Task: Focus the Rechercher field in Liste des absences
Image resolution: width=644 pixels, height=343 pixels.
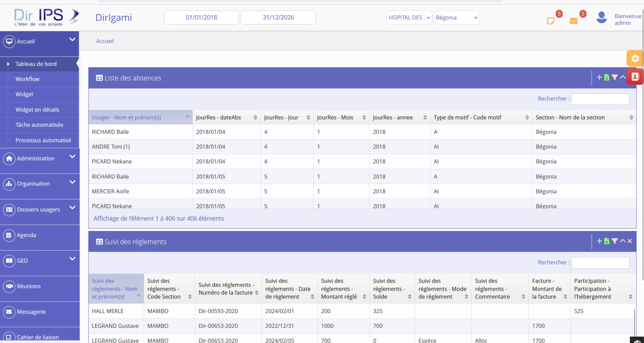Action: point(600,99)
